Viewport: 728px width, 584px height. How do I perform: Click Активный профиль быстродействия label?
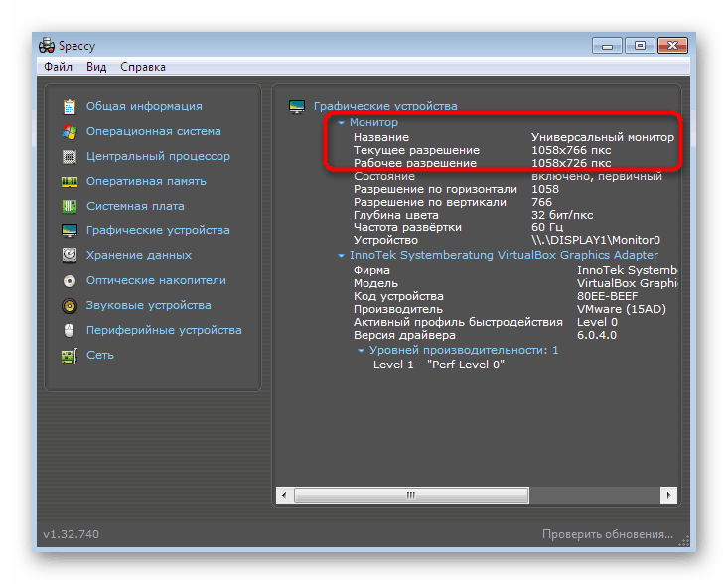point(458,322)
